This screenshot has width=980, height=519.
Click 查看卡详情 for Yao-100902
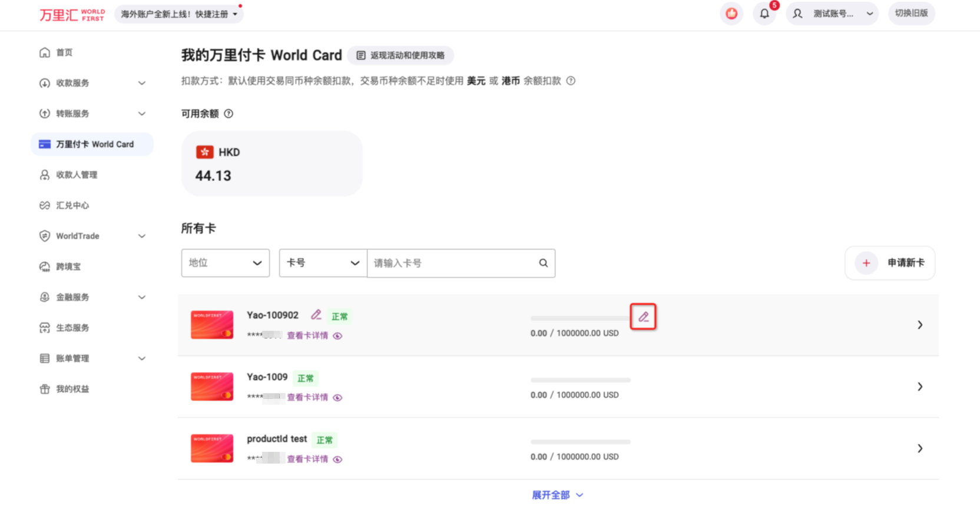point(307,335)
